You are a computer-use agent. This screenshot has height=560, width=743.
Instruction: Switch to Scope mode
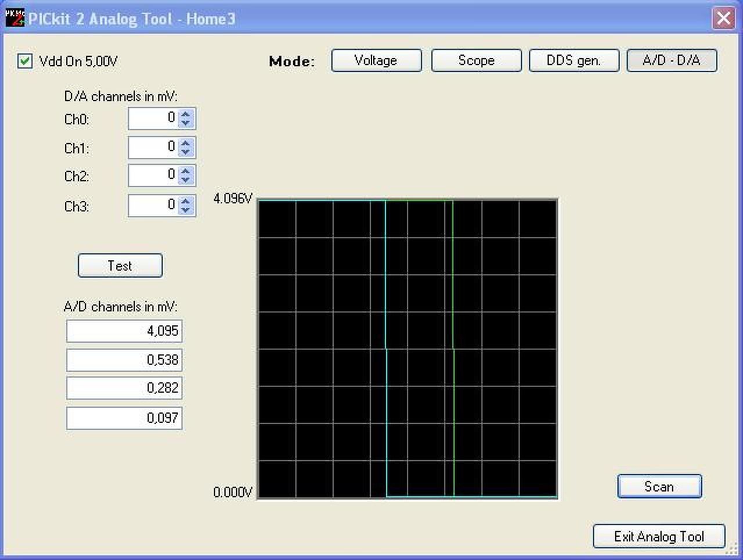476,60
